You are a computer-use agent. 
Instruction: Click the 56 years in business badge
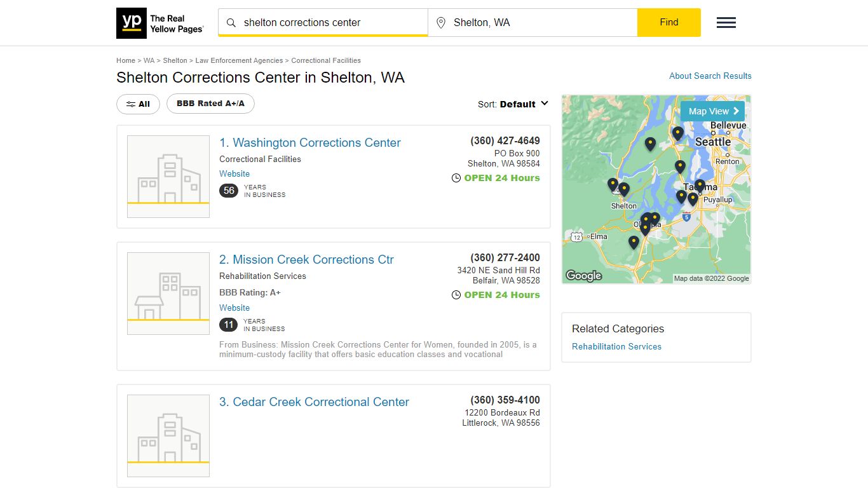click(x=229, y=191)
